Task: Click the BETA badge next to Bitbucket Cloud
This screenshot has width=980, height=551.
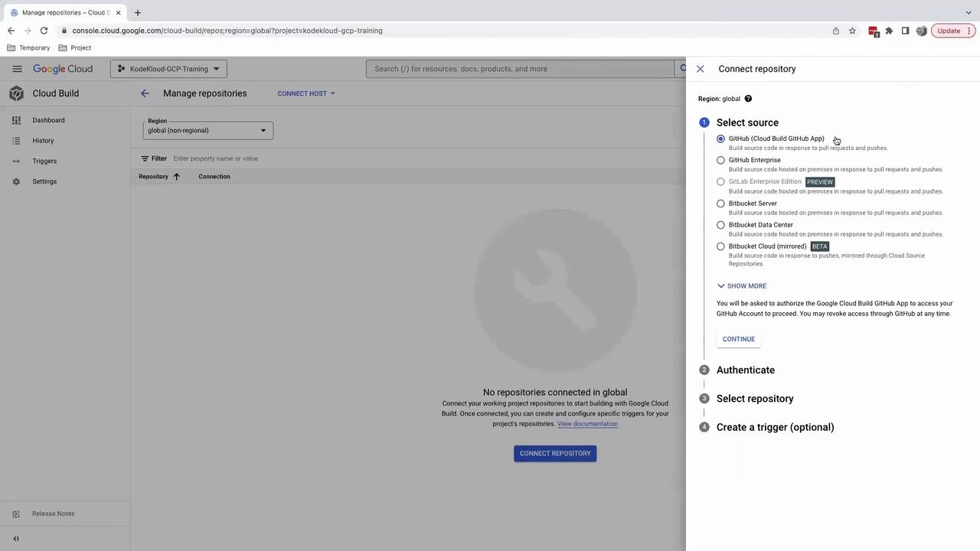Action: 819,246
